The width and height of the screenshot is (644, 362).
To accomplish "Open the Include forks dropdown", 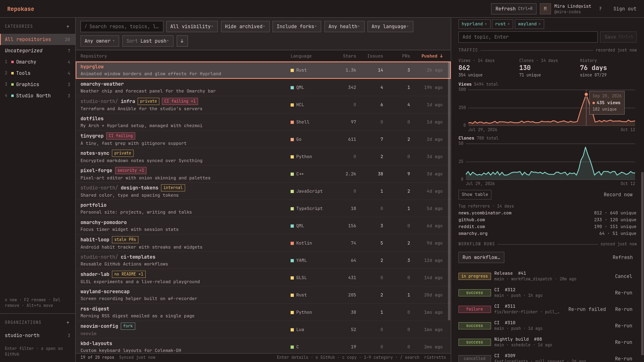I will click(x=297, y=27).
